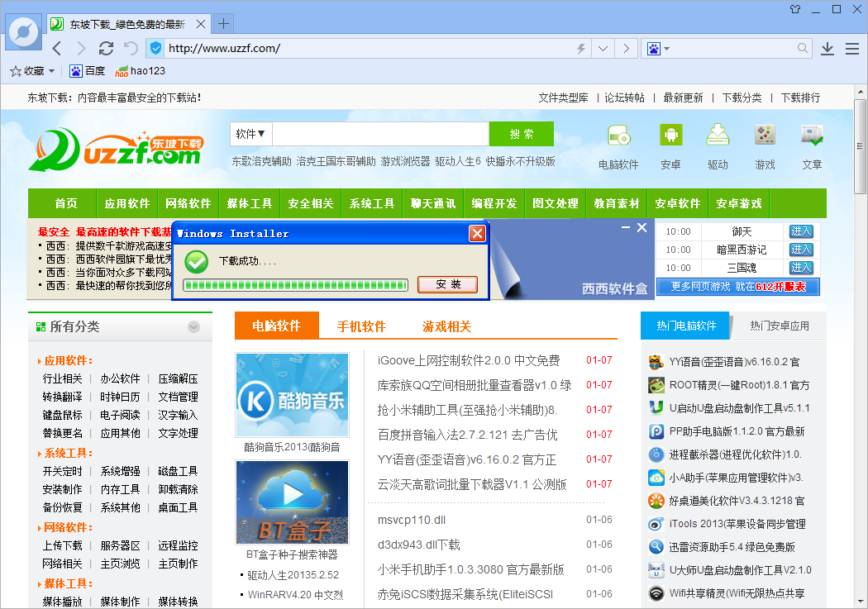
Task: Click the iTools 2013 eye icon
Action: (x=656, y=524)
